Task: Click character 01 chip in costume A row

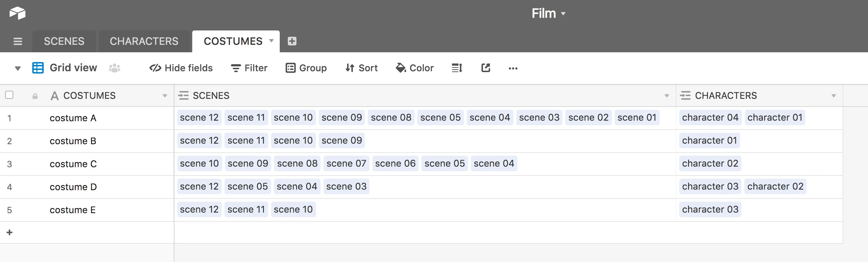Action: tap(775, 117)
